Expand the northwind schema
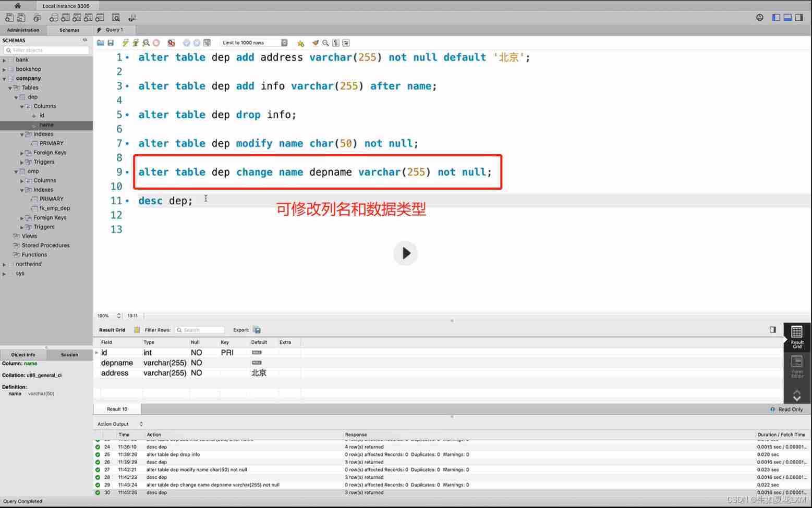The height and width of the screenshot is (508, 812). [4, 265]
